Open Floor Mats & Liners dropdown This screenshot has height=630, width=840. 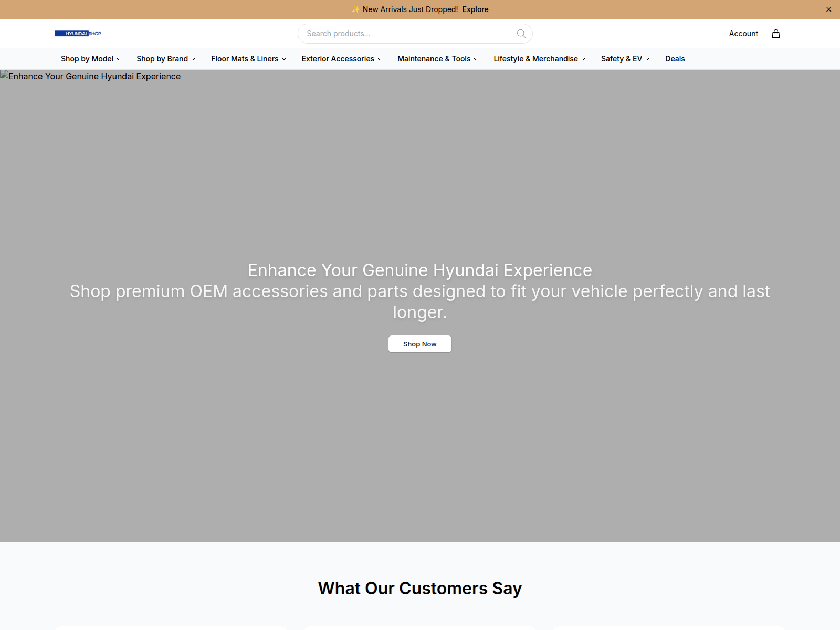tap(248, 59)
